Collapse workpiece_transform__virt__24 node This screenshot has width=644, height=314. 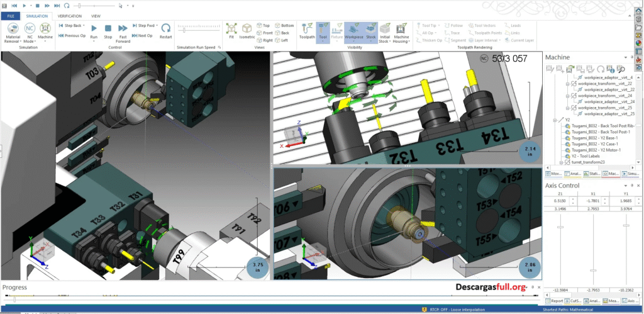(x=568, y=96)
